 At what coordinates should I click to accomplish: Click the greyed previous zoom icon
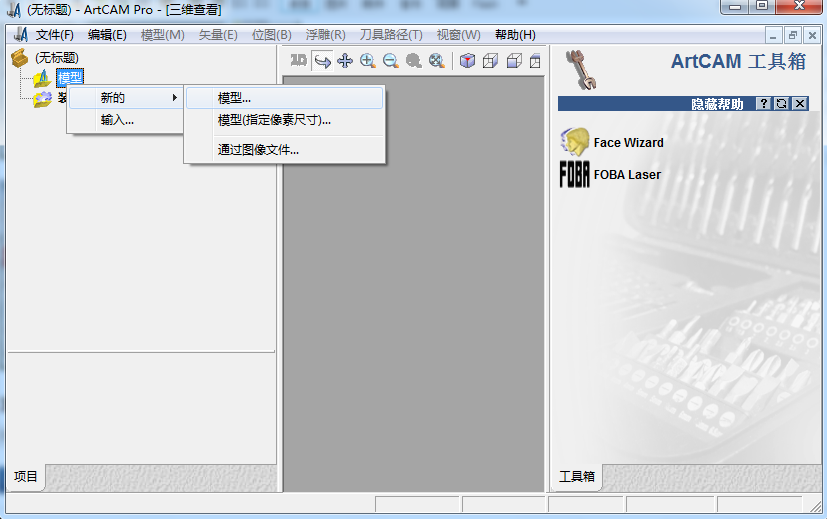pyautogui.click(x=414, y=61)
